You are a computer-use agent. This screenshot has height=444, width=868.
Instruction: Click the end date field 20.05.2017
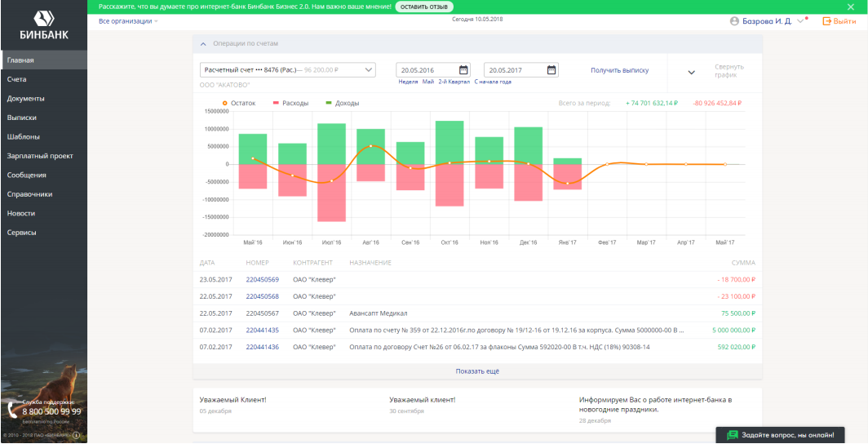pyautogui.click(x=521, y=69)
